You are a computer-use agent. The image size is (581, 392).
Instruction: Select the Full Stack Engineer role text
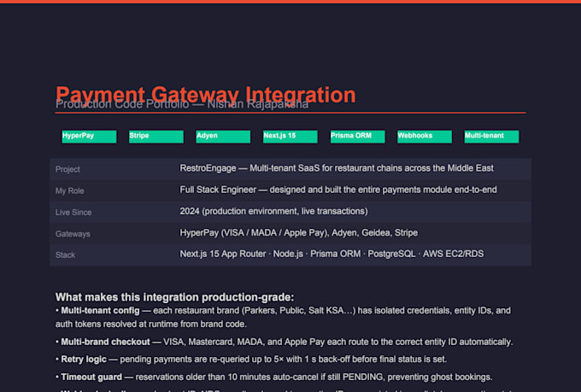[338, 190]
